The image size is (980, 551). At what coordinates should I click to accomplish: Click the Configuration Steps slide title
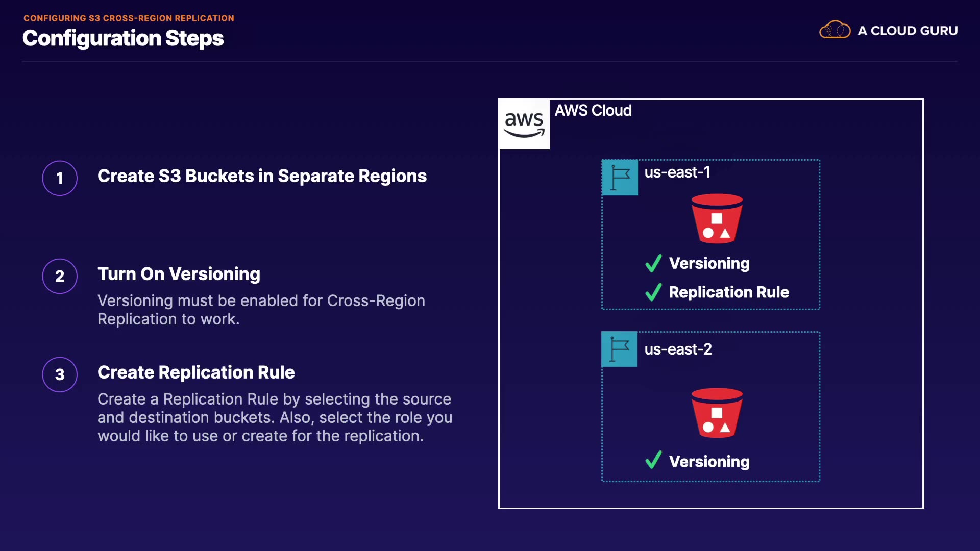pos(123,38)
